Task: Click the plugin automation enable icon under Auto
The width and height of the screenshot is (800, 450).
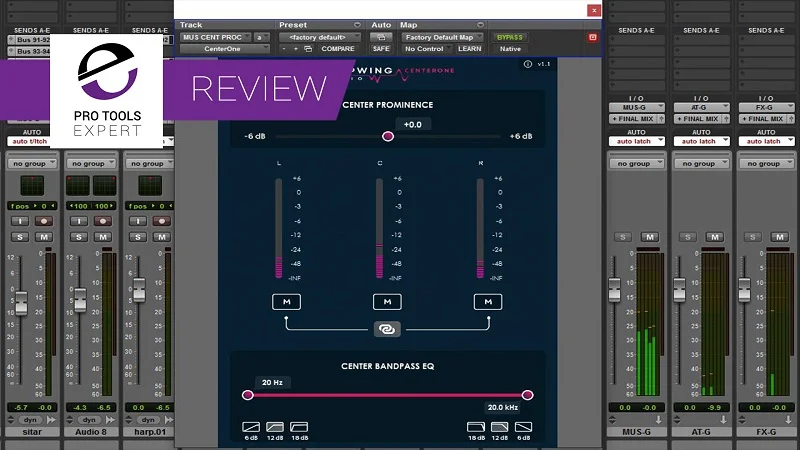Action: 381,37
